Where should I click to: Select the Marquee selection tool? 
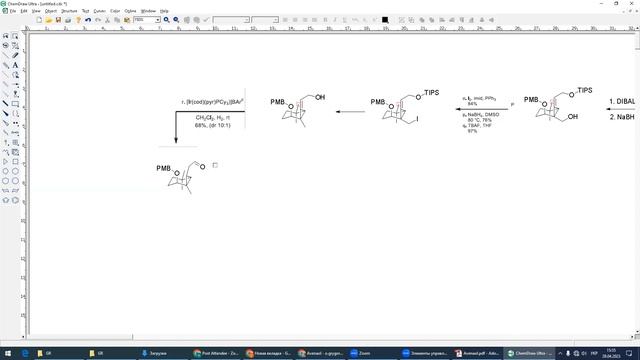[x=15, y=36]
